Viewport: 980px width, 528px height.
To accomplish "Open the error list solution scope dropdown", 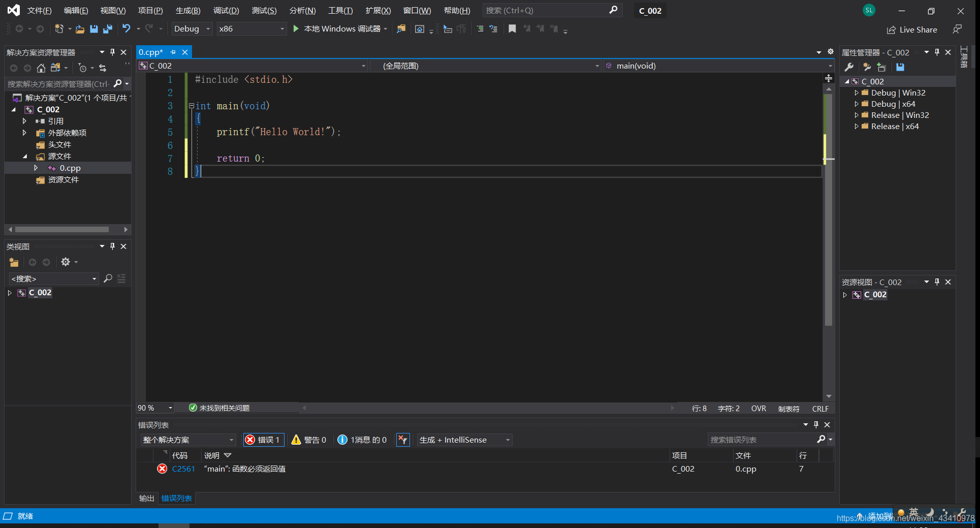I will (188, 440).
